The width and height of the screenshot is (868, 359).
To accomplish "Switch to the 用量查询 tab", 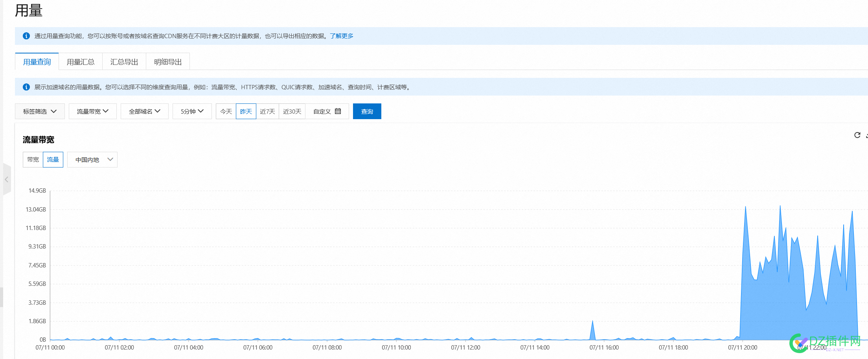I will point(37,62).
